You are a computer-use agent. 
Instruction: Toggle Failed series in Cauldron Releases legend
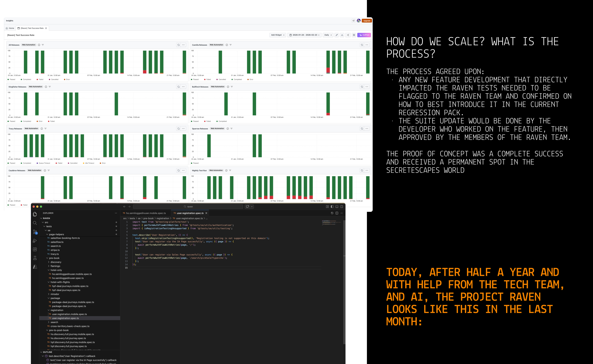[x=24, y=205]
